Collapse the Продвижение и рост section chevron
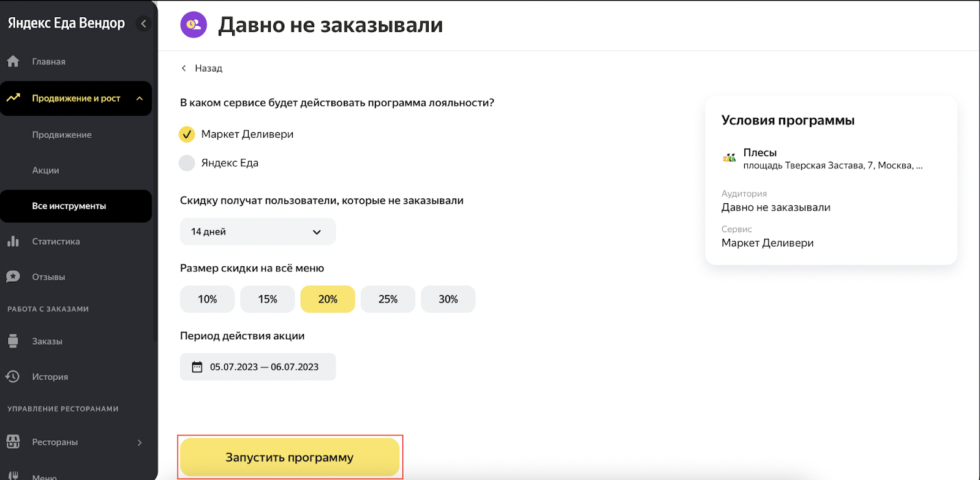This screenshot has width=980, height=480. tap(140, 98)
